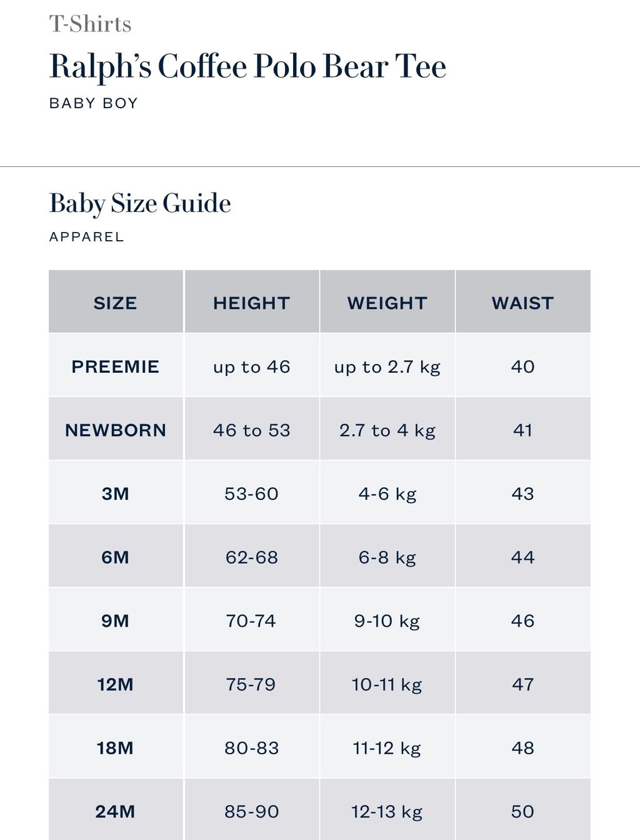The image size is (640, 840).
Task: Click the NEWBORN height cell 46 to 53
Action: click(x=252, y=430)
